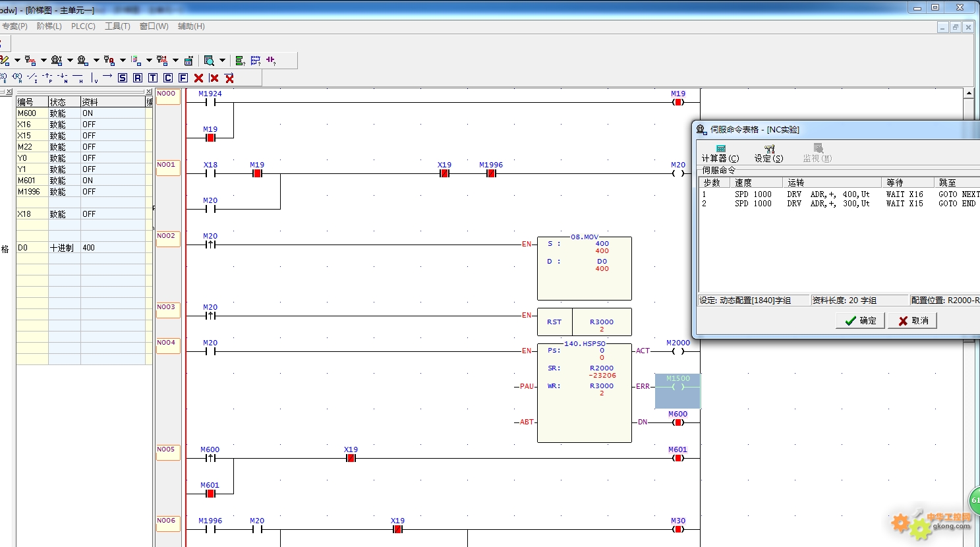Click the plain red X delete icon
This screenshot has height=547, width=980.
click(198, 78)
